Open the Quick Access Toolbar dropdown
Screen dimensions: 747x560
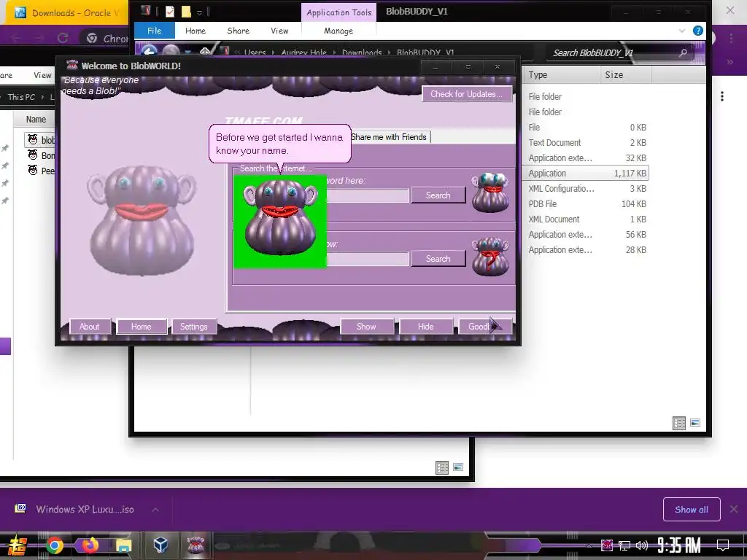[x=200, y=12]
